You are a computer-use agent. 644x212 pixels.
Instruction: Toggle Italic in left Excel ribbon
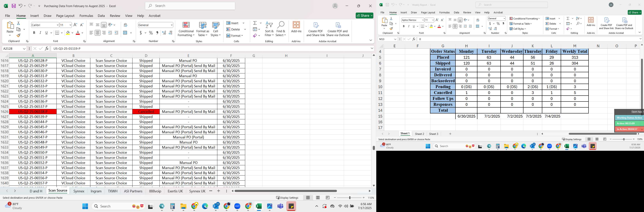point(40,33)
